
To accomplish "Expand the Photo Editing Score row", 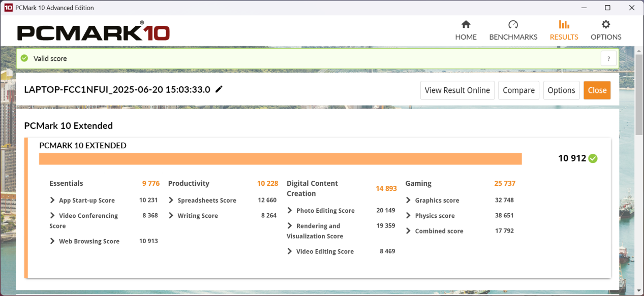I will click(290, 211).
